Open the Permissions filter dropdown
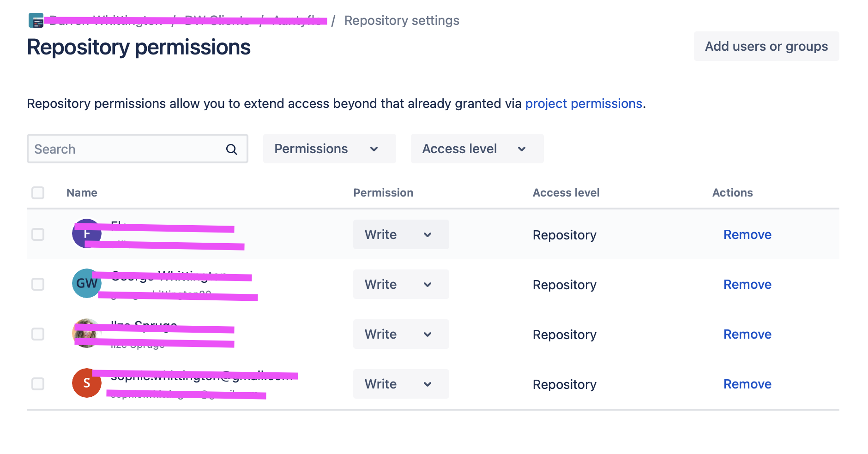Screen dimensions: 868x454 (x=329, y=149)
